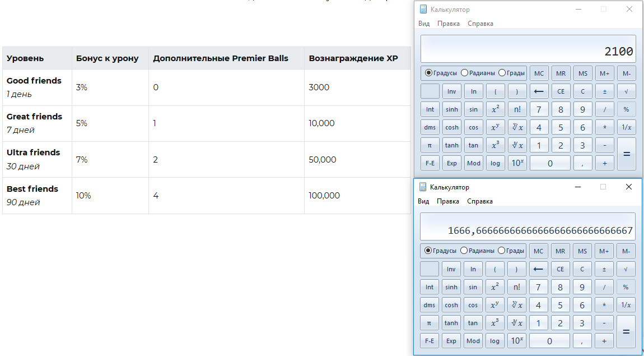Click M+ button in bottom calculator

click(604, 251)
